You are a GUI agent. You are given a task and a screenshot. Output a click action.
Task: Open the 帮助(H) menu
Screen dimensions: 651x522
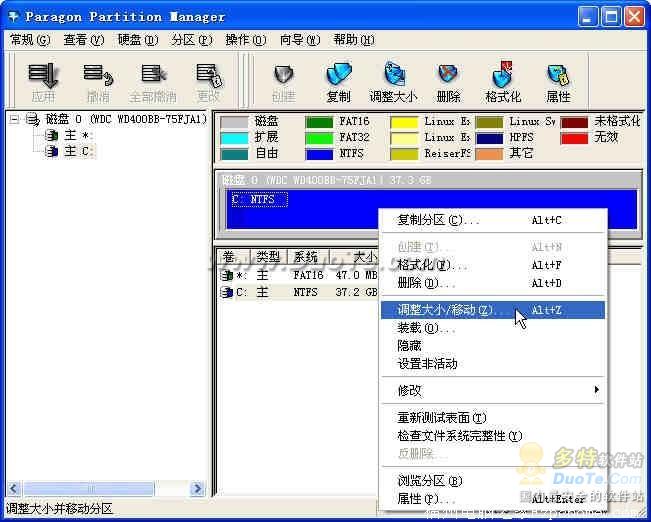[x=354, y=40]
